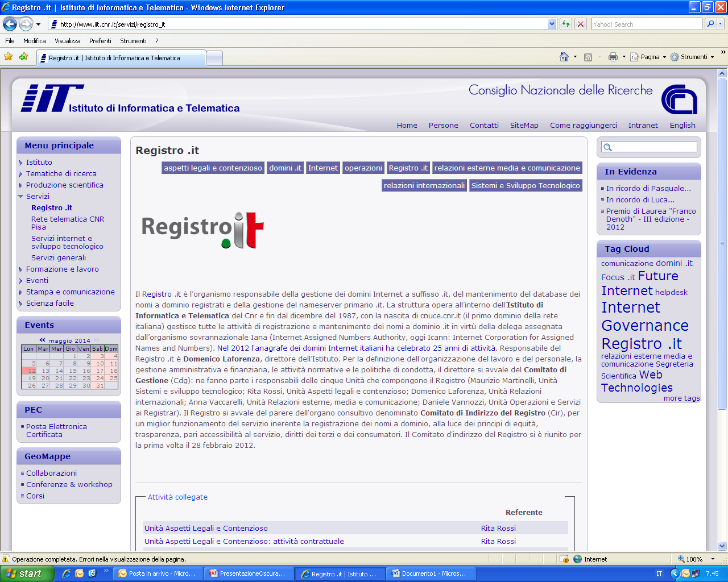Open the Preferiti menu

[100, 41]
